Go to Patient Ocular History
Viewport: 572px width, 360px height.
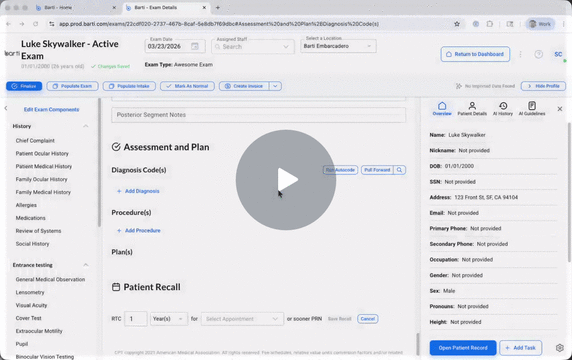click(42, 154)
